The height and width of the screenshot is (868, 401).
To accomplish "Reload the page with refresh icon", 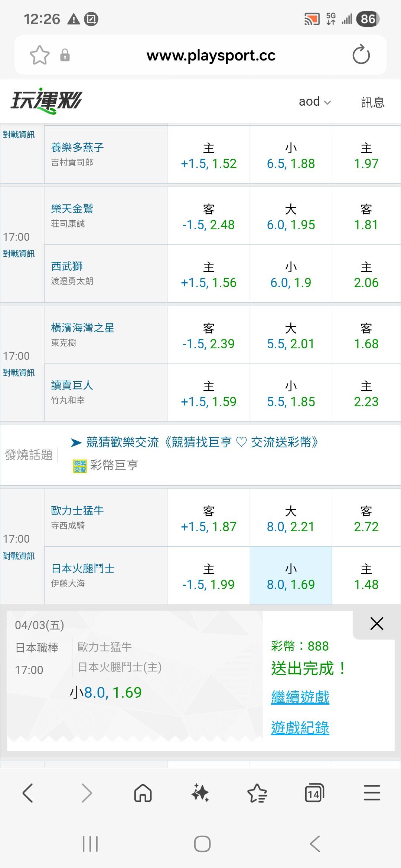I will (361, 55).
